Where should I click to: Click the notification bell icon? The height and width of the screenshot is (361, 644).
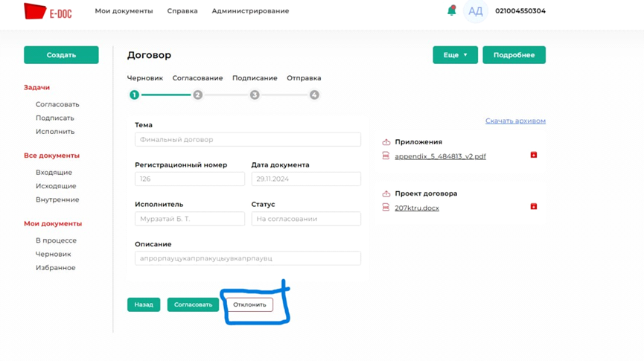point(451,10)
